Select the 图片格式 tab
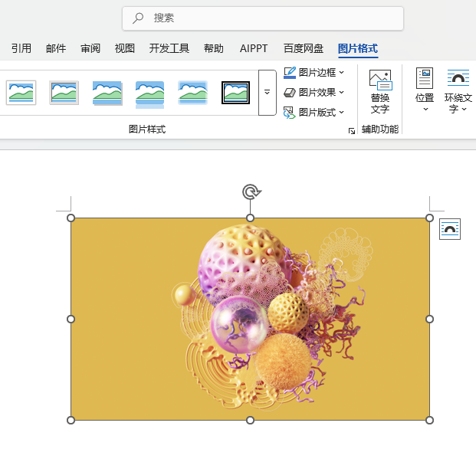This screenshot has width=476, height=462. click(358, 48)
